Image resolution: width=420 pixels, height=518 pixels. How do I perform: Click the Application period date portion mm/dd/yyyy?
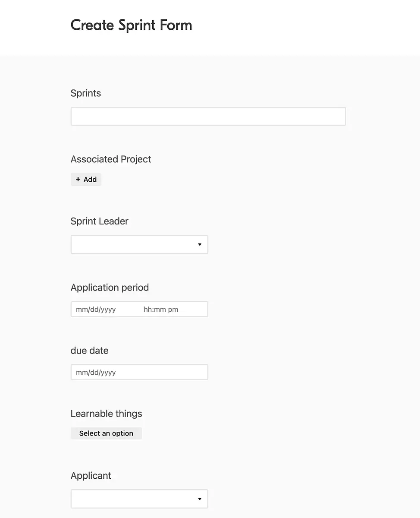[96, 310]
